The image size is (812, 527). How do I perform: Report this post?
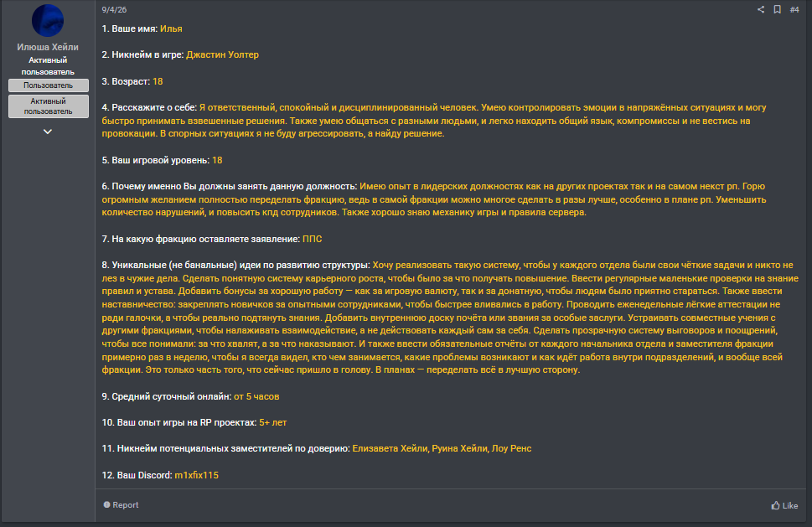click(121, 505)
